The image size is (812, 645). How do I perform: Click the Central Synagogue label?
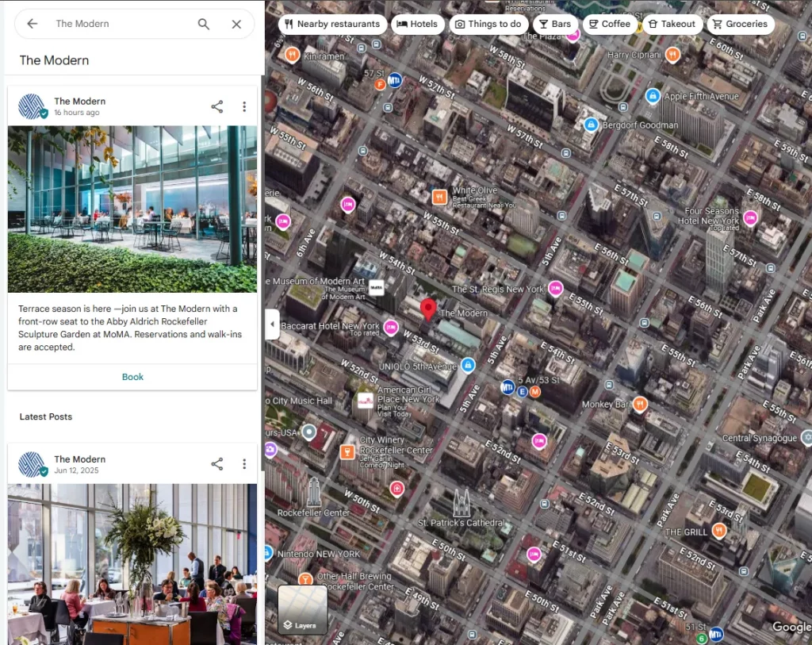[759, 438]
